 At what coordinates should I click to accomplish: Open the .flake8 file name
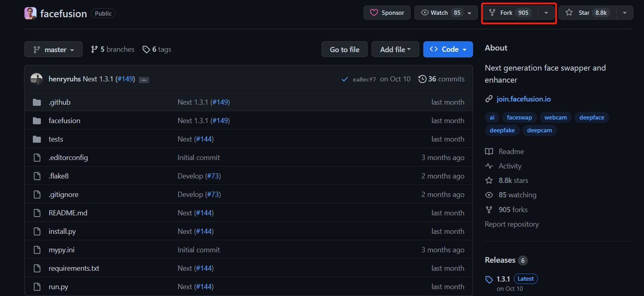click(59, 176)
